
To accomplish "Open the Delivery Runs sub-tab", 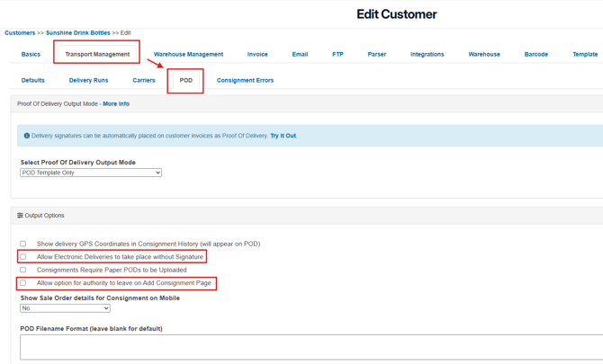I will click(x=88, y=80).
